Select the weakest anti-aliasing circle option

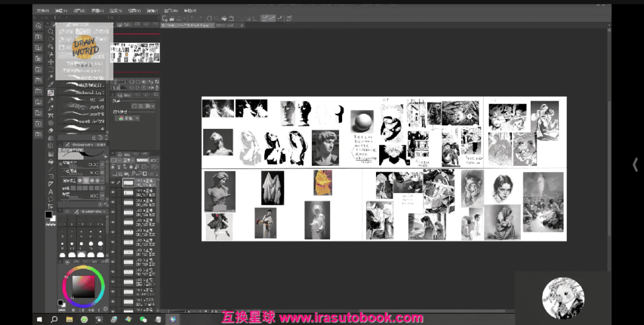tap(80, 180)
